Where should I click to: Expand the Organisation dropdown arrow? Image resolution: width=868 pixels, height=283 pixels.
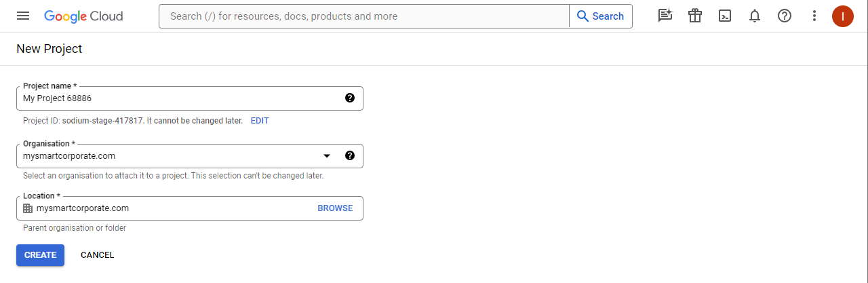(x=327, y=155)
